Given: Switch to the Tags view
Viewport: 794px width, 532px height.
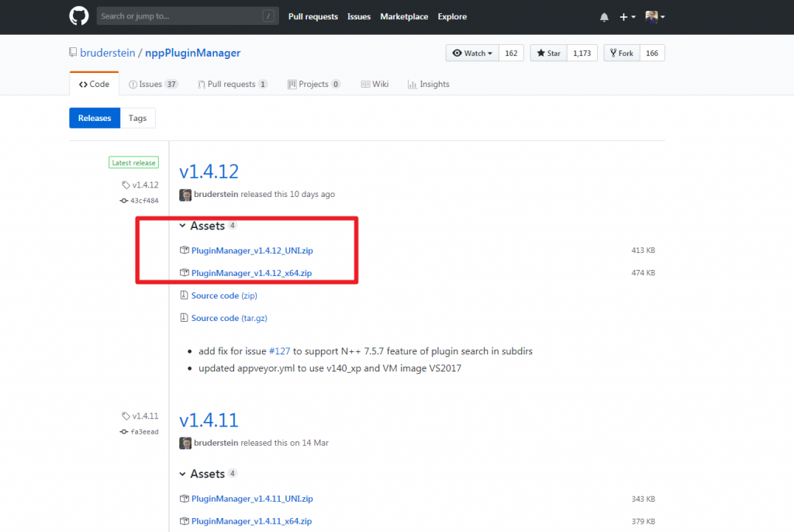Looking at the screenshot, I should click(137, 118).
